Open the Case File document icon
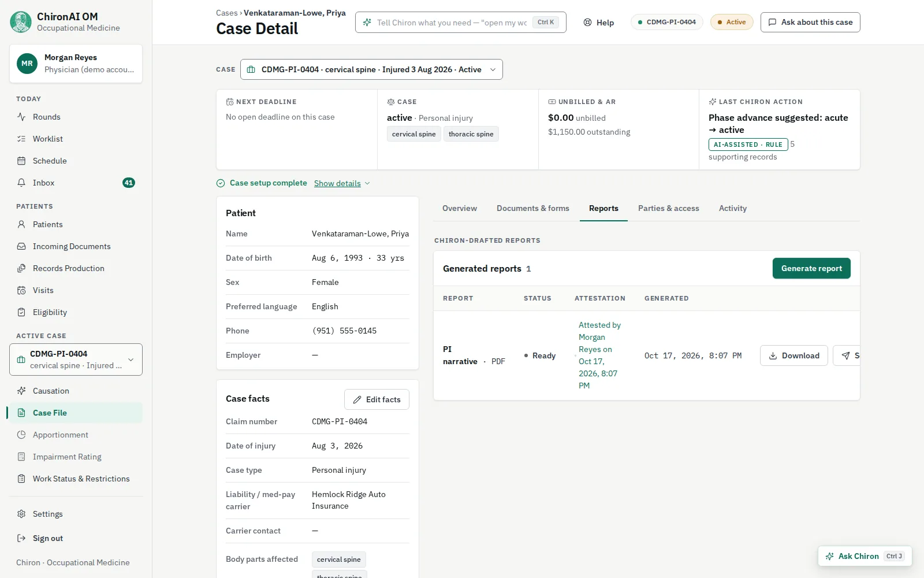The width and height of the screenshot is (924, 578). [x=21, y=413]
